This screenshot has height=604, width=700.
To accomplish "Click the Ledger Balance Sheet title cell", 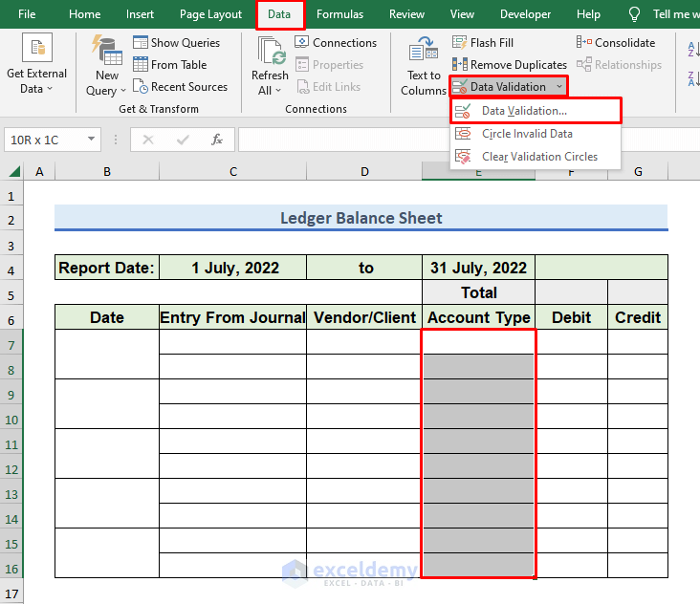I will 361,218.
